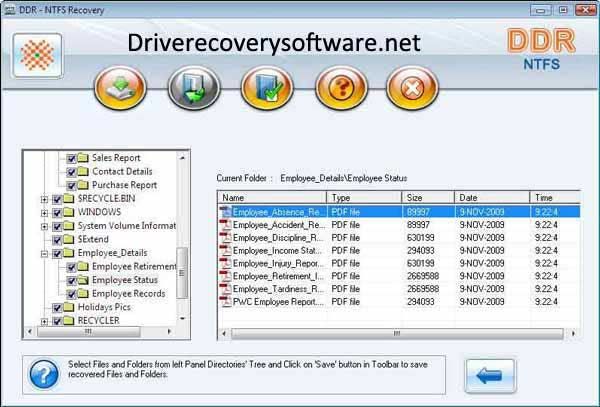Toggle the System Volume Information checkbox
The width and height of the screenshot is (600, 407).
point(57,226)
